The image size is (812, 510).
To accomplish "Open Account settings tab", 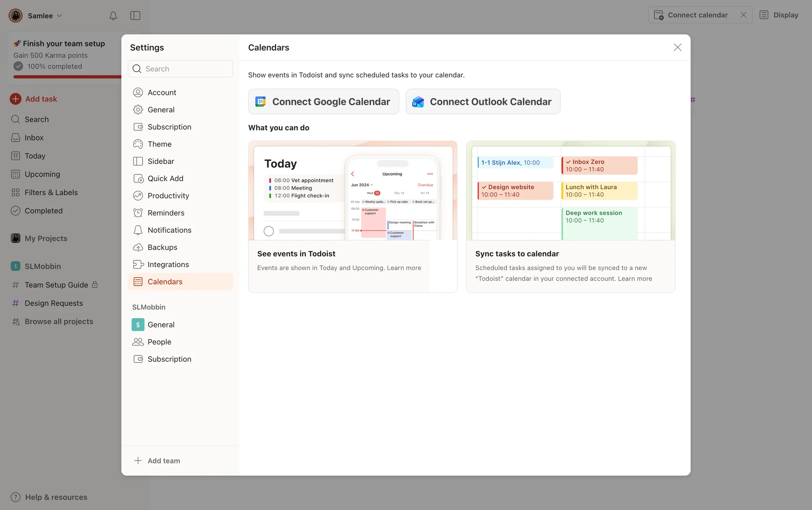I will click(162, 92).
